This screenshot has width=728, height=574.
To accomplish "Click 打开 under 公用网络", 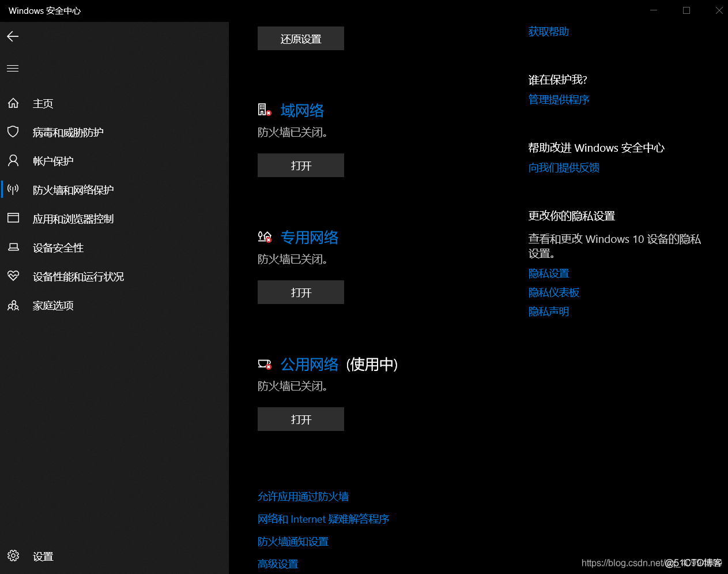I will tap(301, 419).
